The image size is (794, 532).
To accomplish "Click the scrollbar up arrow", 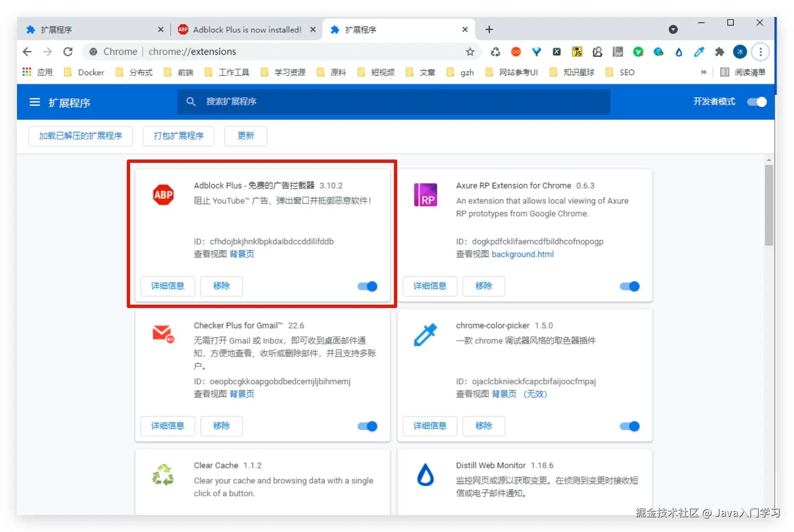I will (769, 160).
